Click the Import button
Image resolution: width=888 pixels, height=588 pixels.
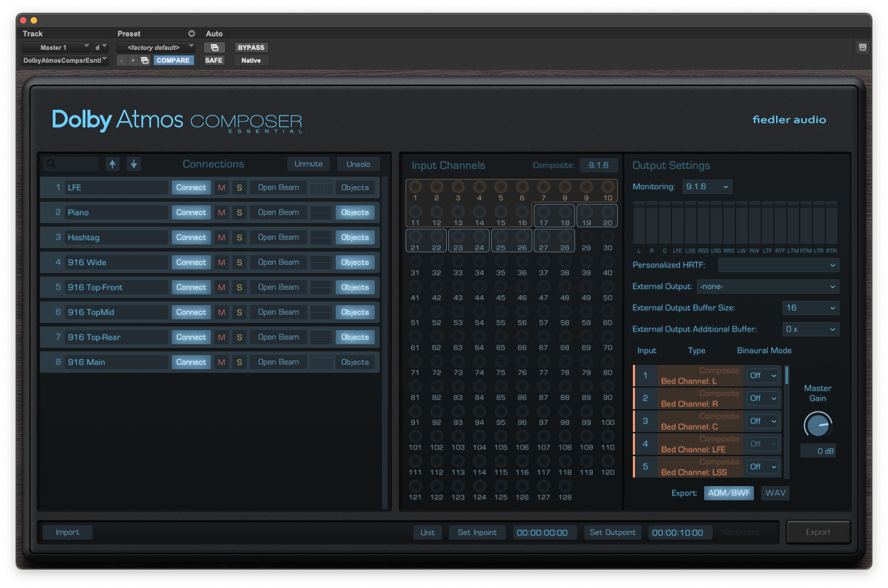68,532
